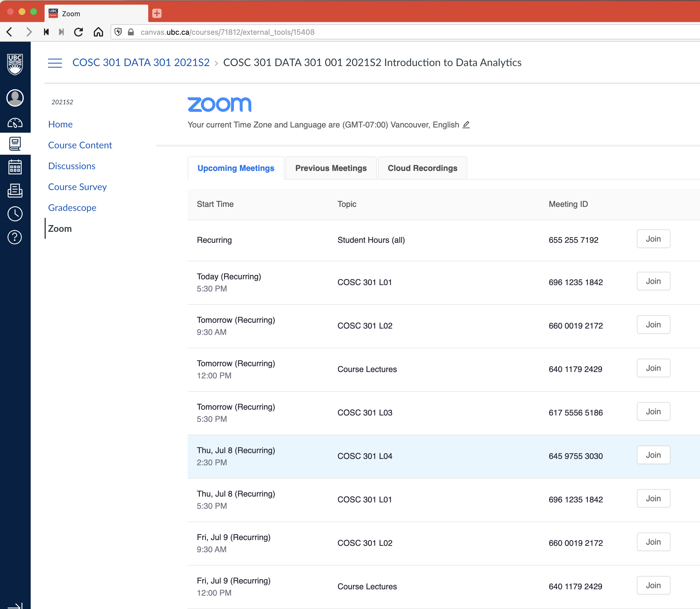
Task: Open Gradescope link
Action: coord(72,208)
